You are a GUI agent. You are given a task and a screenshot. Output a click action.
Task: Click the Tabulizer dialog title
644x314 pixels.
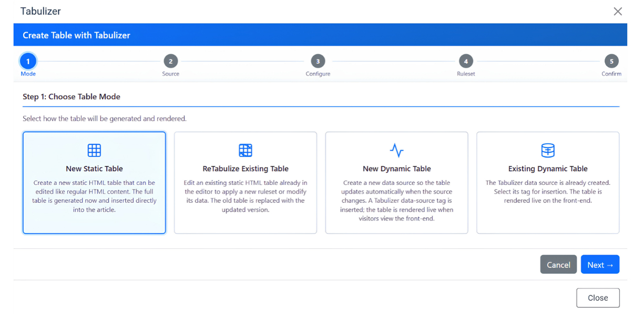tap(40, 11)
